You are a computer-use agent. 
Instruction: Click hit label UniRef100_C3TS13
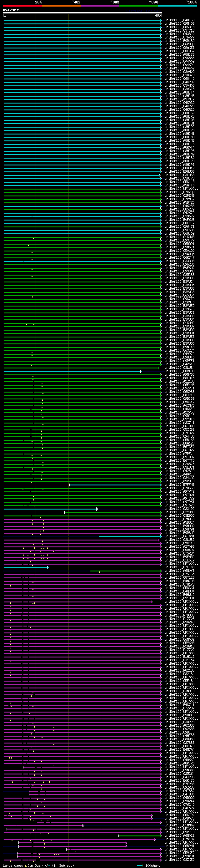[179, 31]
